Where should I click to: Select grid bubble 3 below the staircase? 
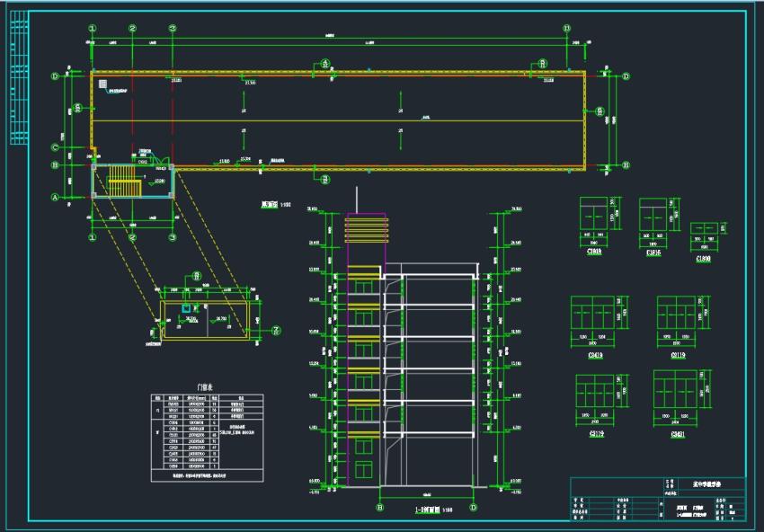[x=172, y=237]
